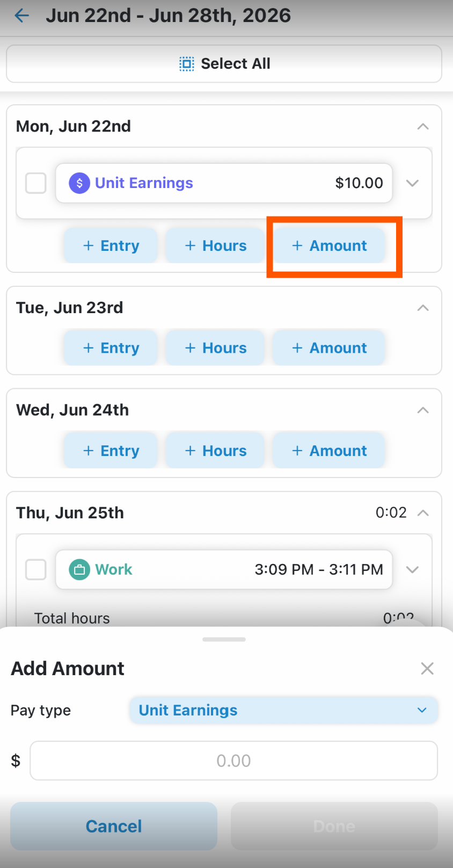453x868 pixels.
Task: Add Hours on Wed, Jun 24th
Action: click(x=215, y=451)
